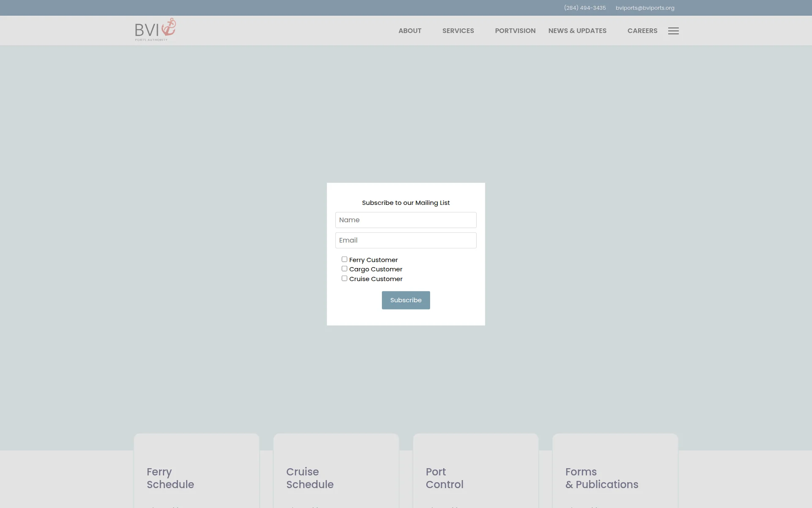Click the BVI Ports Authority logo
The height and width of the screenshot is (508, 812).
(x=155, y=30)
